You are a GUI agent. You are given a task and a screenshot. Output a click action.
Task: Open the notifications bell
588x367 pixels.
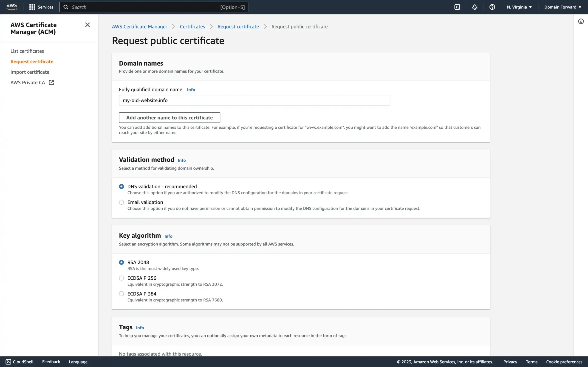(x=475, y=7)
